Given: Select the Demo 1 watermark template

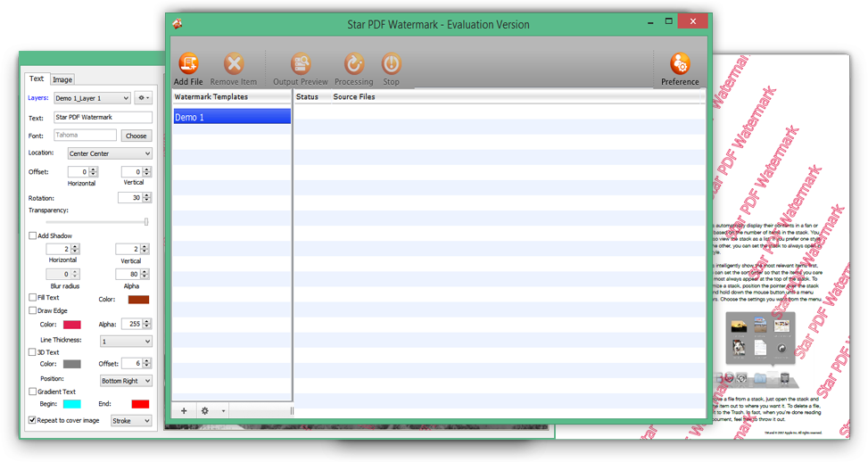Looking at the screenshot, I should click(x=231, y=117).
